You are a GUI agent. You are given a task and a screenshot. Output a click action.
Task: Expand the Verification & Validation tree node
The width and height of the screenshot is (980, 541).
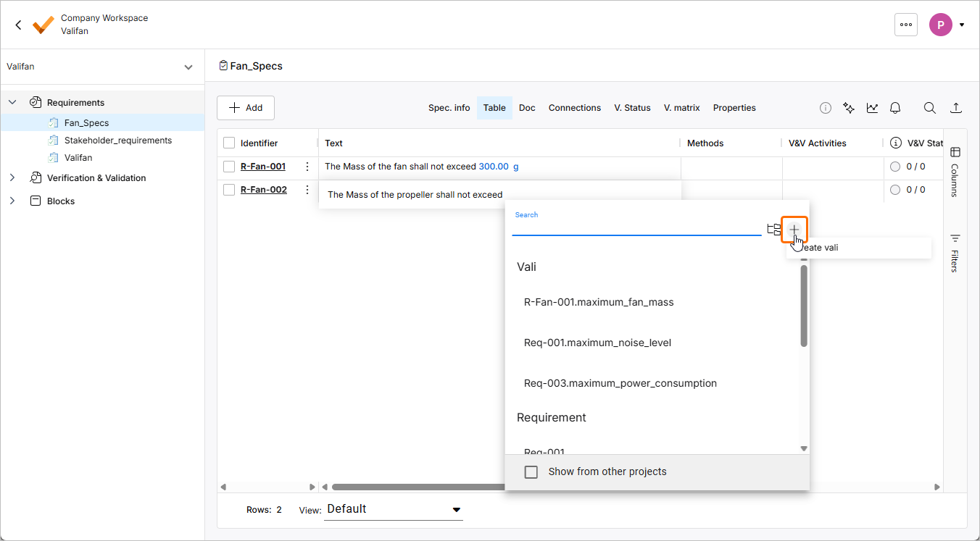[x=12, y=178]
